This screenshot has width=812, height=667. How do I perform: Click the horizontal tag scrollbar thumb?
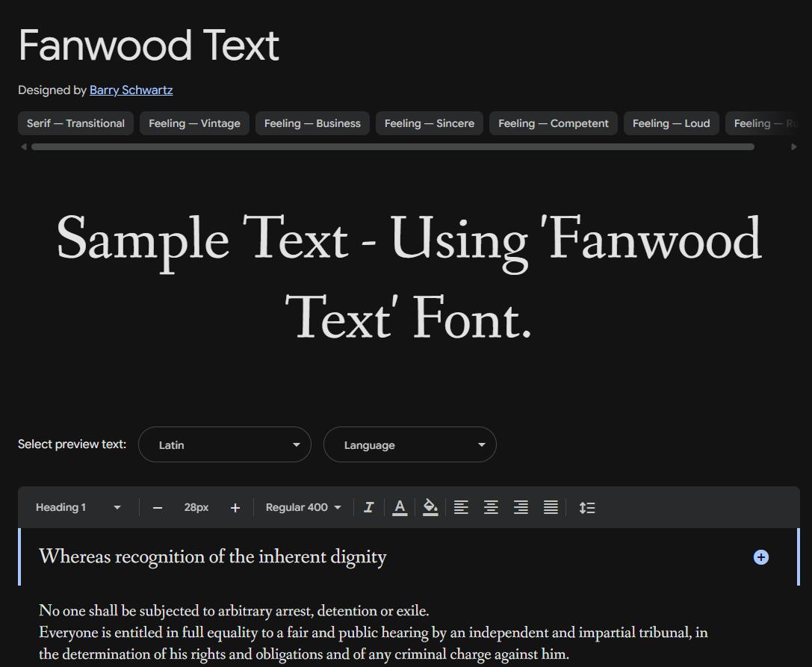(x=392, y=147)
